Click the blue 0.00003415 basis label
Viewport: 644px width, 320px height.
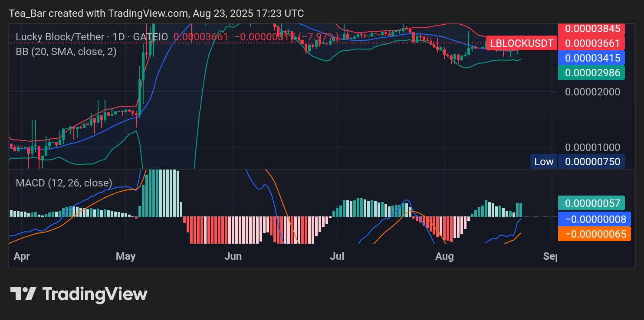(592, 58)
